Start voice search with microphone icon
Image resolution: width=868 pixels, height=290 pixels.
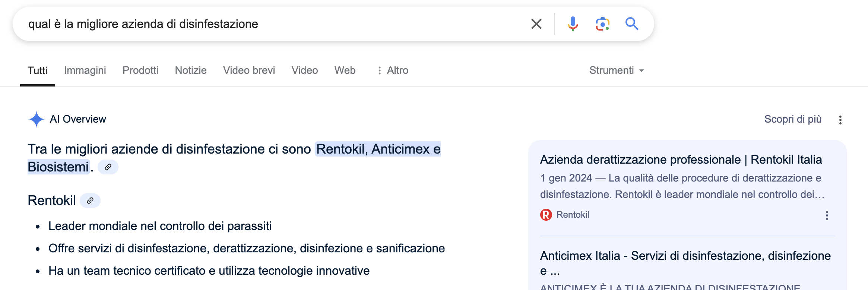[x=573, y=24]
